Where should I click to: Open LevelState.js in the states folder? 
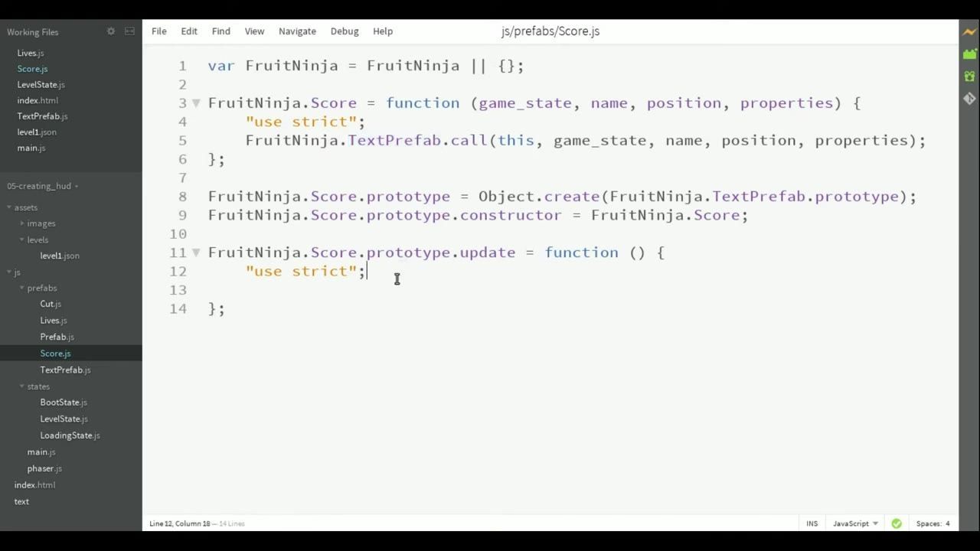click(64, 419)
